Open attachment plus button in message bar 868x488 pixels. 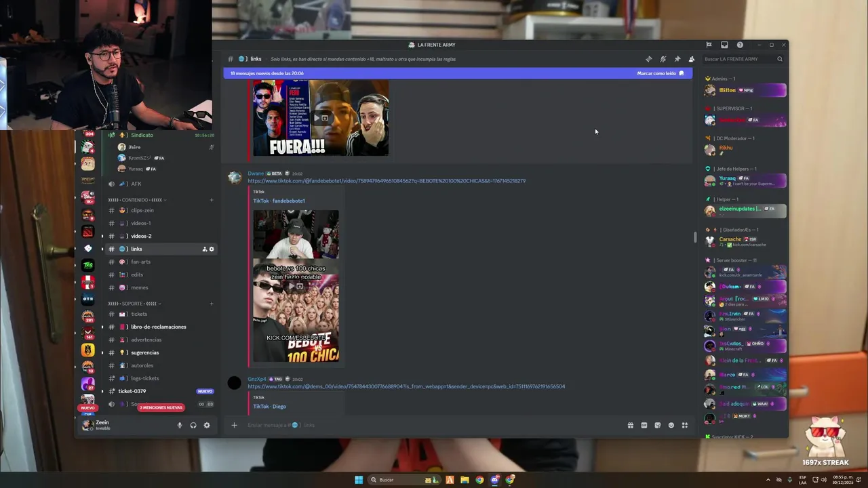[x=234, y=425]
